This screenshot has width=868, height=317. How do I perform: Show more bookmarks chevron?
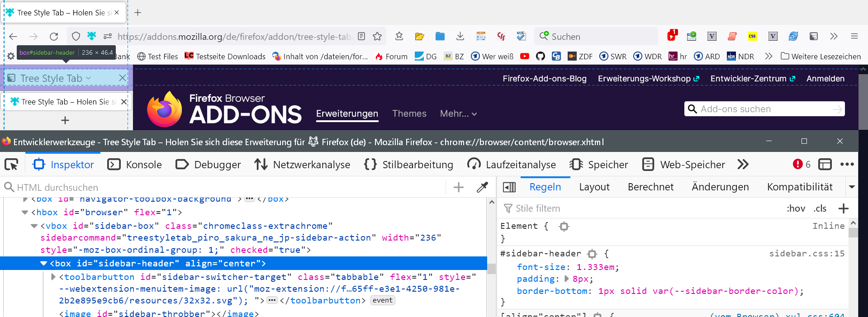768,56
